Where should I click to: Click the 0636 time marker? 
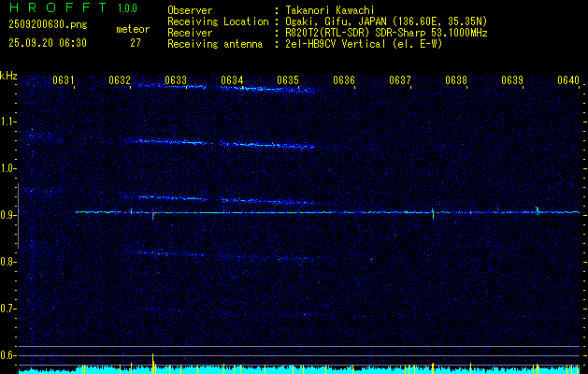344,80
